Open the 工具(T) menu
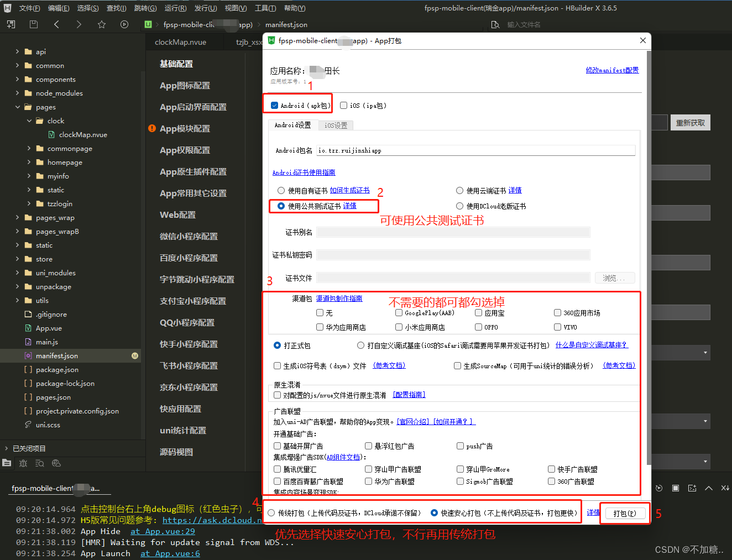 pyautogui.click(x=265, y=8)
